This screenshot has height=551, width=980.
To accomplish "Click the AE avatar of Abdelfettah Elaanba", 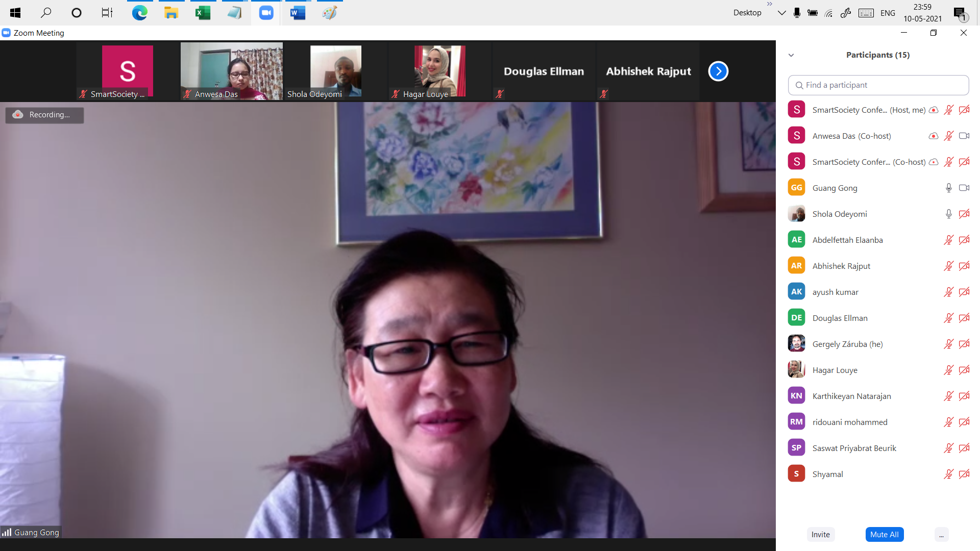I will tap(796, 240).
